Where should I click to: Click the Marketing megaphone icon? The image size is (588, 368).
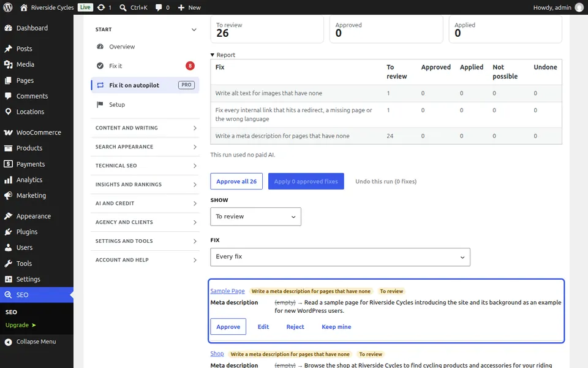pos(8,196)
